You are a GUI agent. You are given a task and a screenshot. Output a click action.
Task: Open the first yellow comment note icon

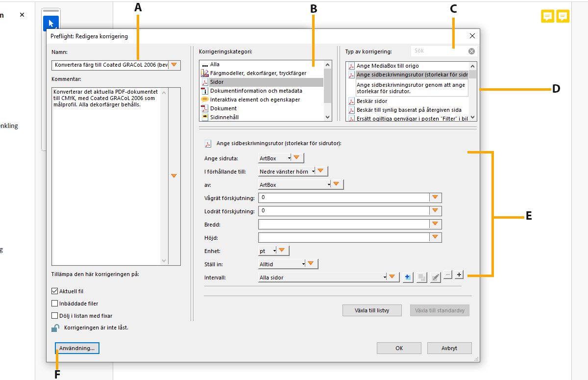coord(547,16)
